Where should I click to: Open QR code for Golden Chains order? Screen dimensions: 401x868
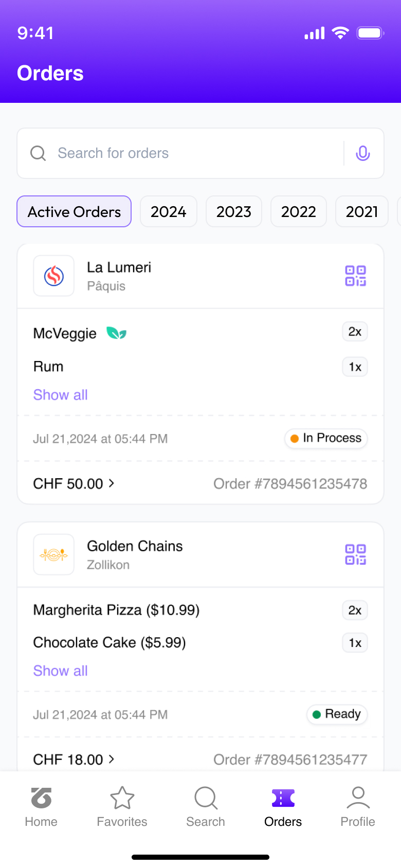tap(355, 554)
